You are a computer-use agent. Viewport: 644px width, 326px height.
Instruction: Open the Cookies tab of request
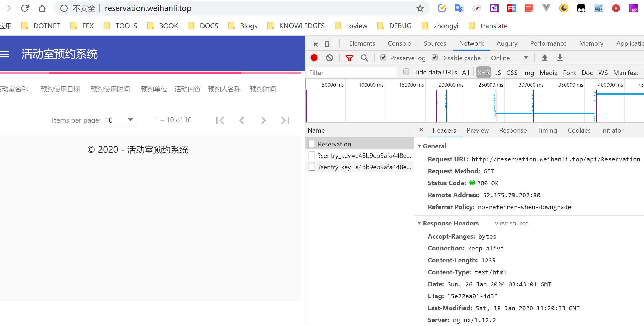point(579,130)
